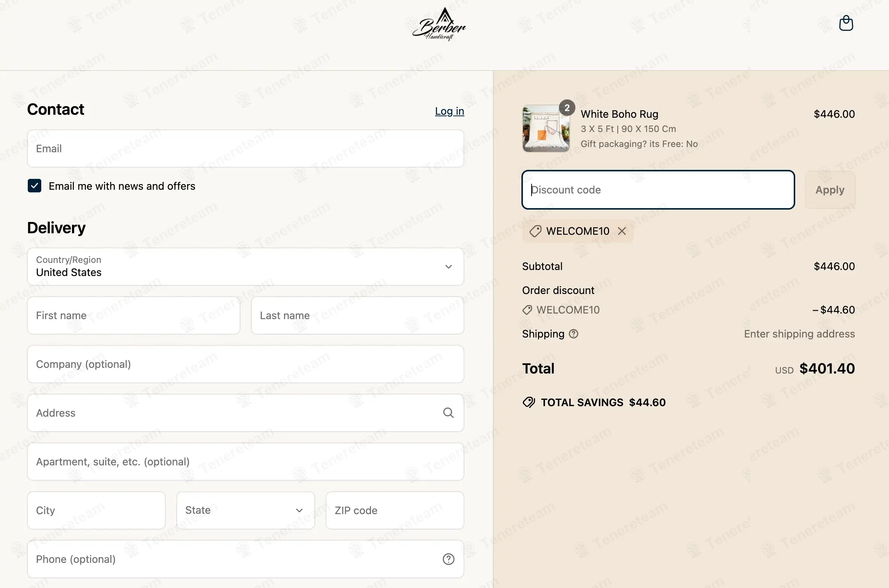Open the Country/Region dropdown
The width and height of the screenshot is (889, 588).
point(246,267)
